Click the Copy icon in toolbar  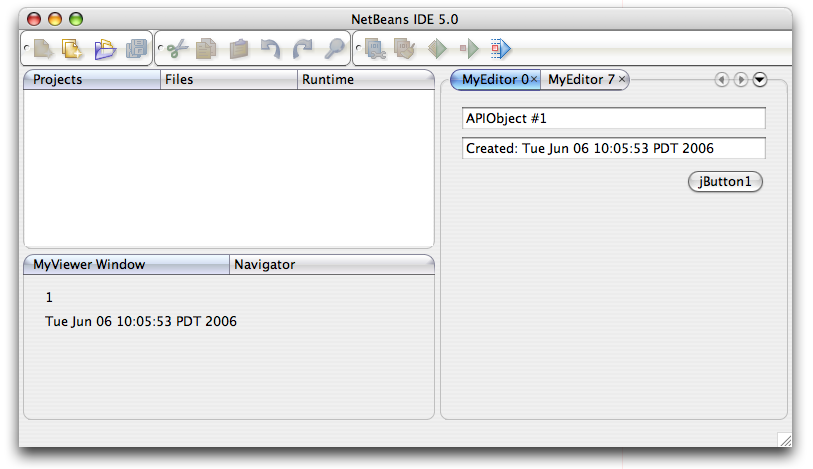point(206,49)
